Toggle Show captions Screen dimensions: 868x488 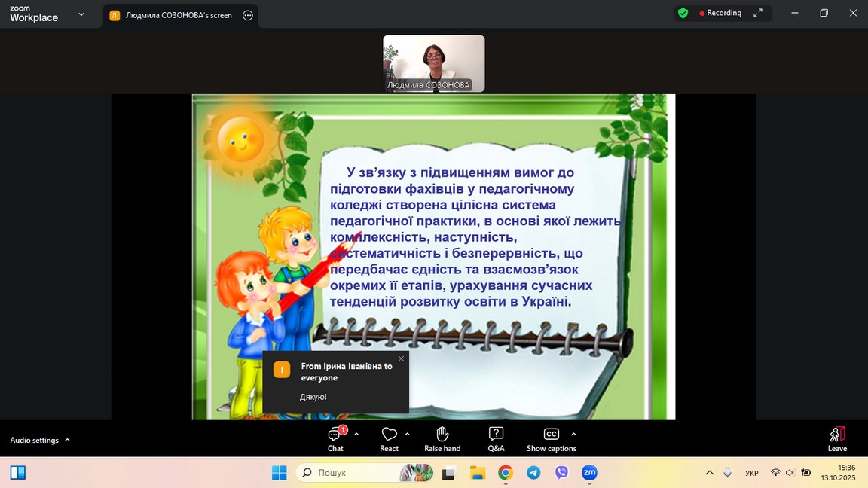point(551,439)
